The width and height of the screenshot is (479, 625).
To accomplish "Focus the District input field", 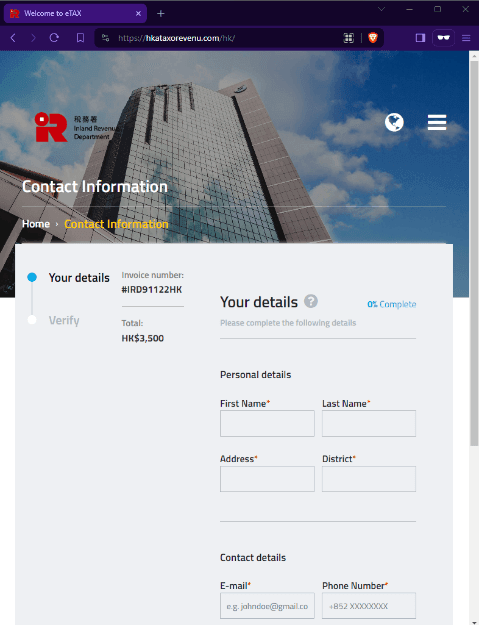I will [x=369, y=479].
